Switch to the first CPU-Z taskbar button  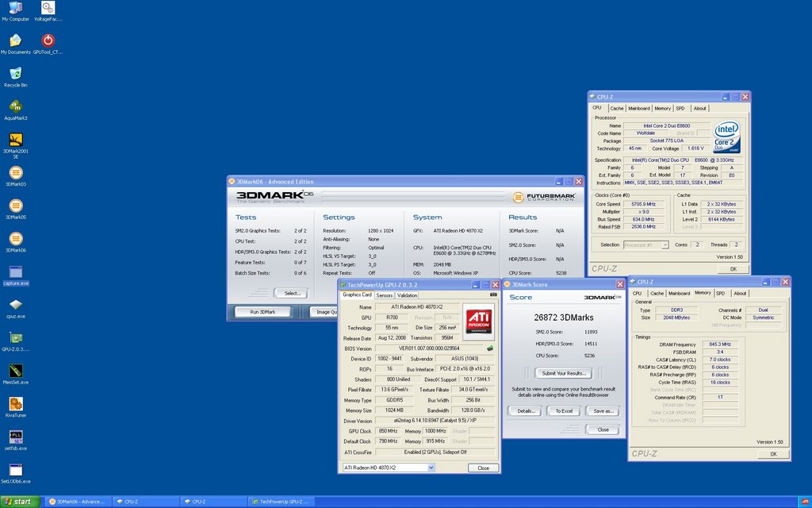(146, 502)
